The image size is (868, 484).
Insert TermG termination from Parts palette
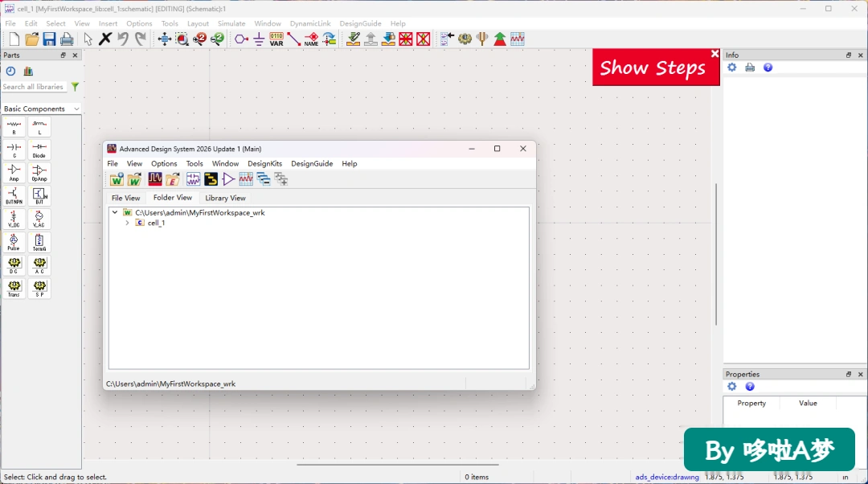39,242
